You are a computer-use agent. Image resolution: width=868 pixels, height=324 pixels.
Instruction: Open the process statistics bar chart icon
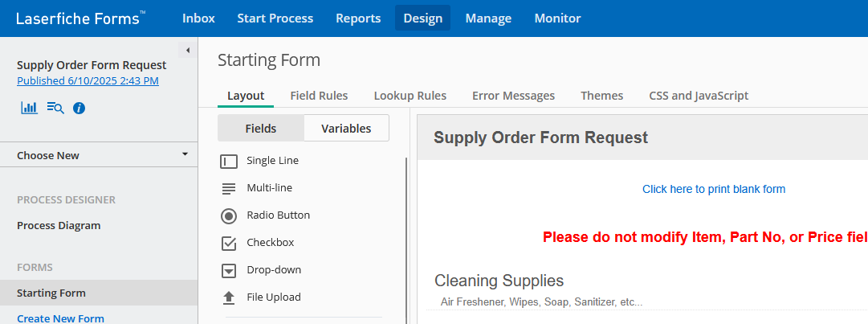point(29,107)
